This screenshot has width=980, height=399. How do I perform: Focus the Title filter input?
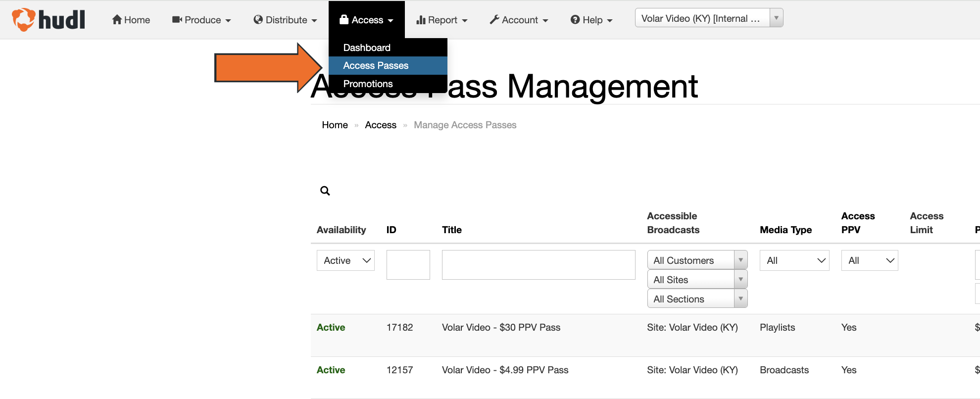tap(539, 265)
